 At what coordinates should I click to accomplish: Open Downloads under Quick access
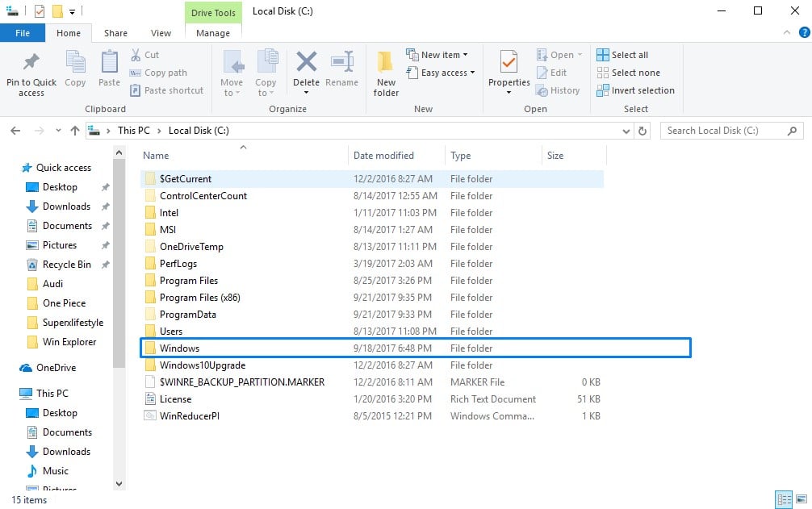(x=58, y=207)
